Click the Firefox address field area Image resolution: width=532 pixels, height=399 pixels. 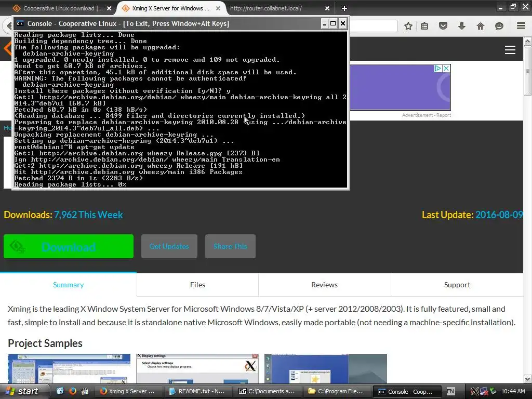[x=373, y=26]
